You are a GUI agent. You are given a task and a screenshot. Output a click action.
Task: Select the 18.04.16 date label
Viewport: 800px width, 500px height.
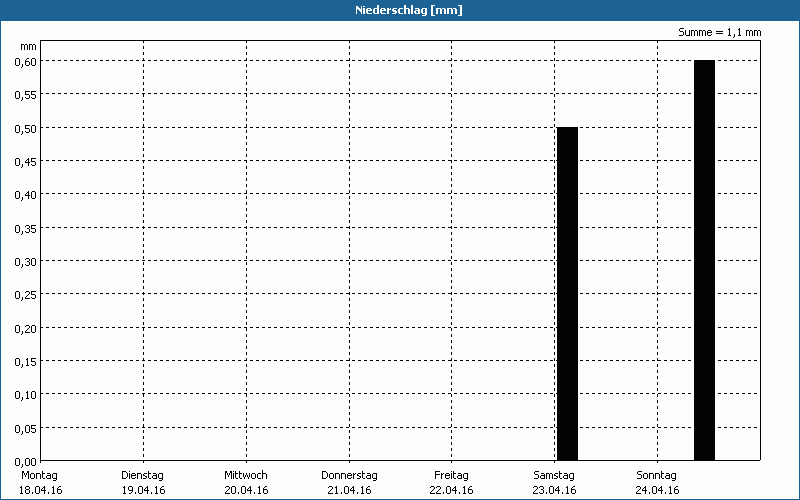[x=40, y=491]
